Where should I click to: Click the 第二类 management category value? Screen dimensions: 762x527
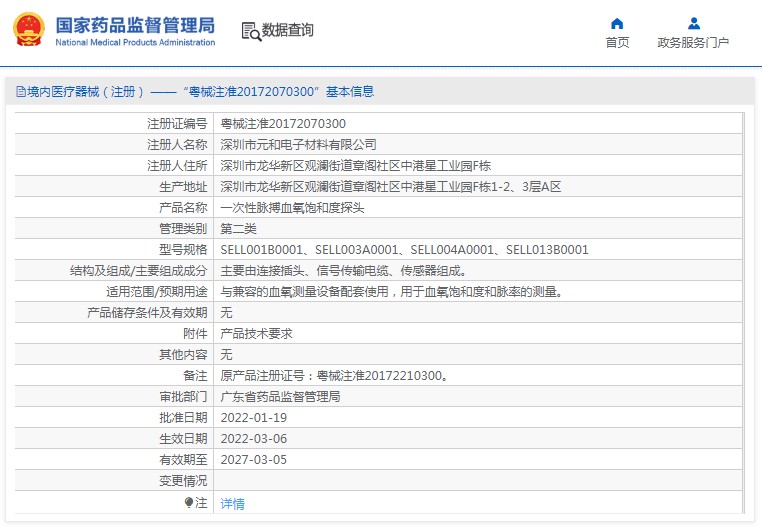click(x=238, y=228)
